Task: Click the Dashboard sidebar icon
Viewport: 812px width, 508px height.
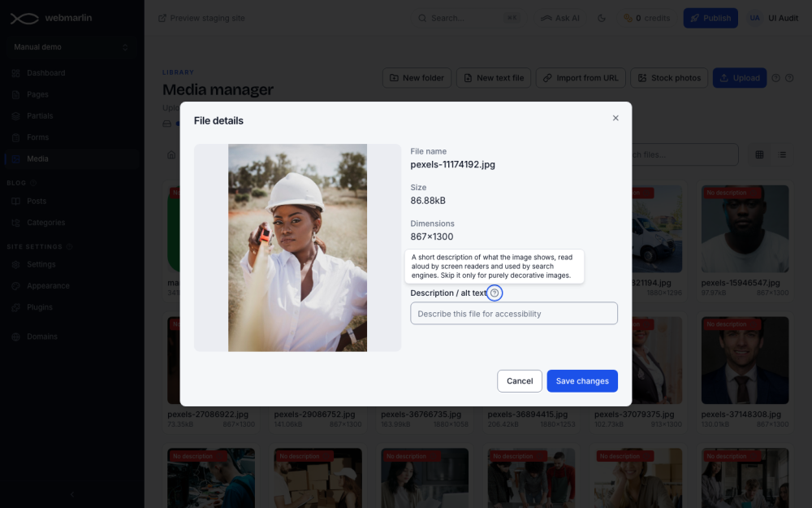Action: [16, 73]
